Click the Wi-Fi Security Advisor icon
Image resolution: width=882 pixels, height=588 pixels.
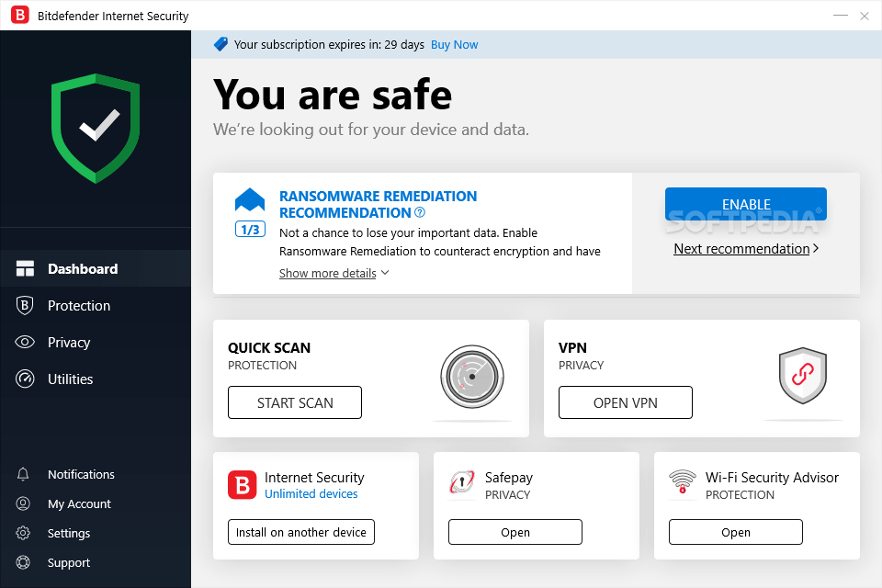click(683, 482)
